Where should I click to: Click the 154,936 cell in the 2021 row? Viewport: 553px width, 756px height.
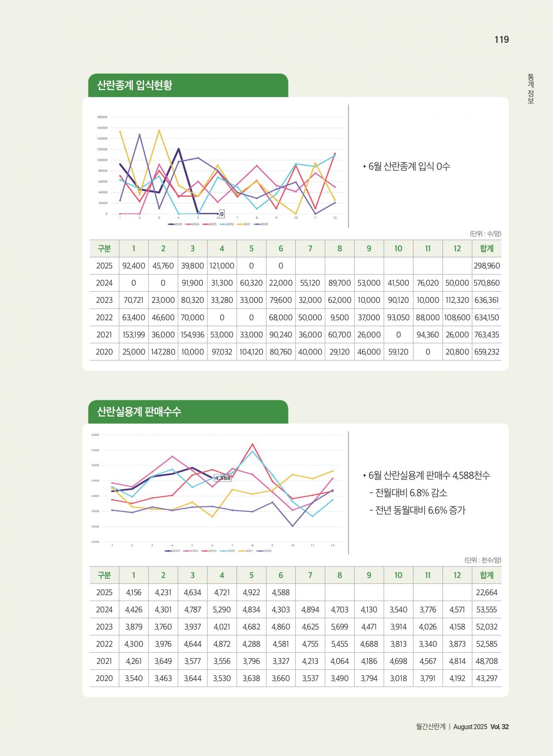[192, 334]
